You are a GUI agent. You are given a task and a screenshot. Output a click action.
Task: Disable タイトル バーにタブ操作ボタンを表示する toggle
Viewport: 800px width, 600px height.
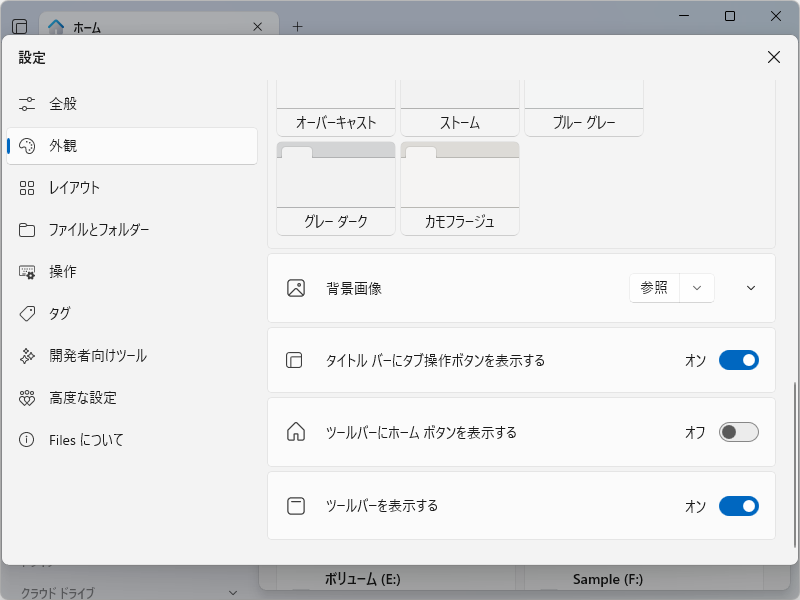(738, 360)
